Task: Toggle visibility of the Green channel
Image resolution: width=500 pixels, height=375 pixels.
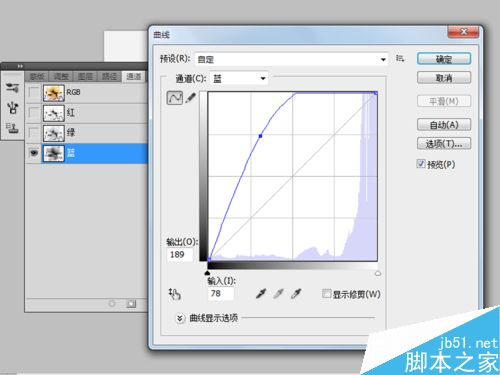Action: (34, 133)
